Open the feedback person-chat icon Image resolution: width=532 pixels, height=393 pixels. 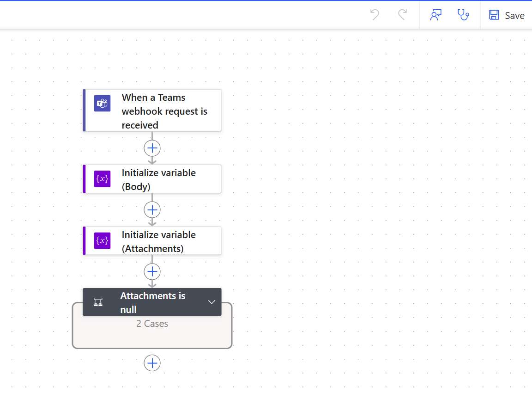(x=435, y=15)
